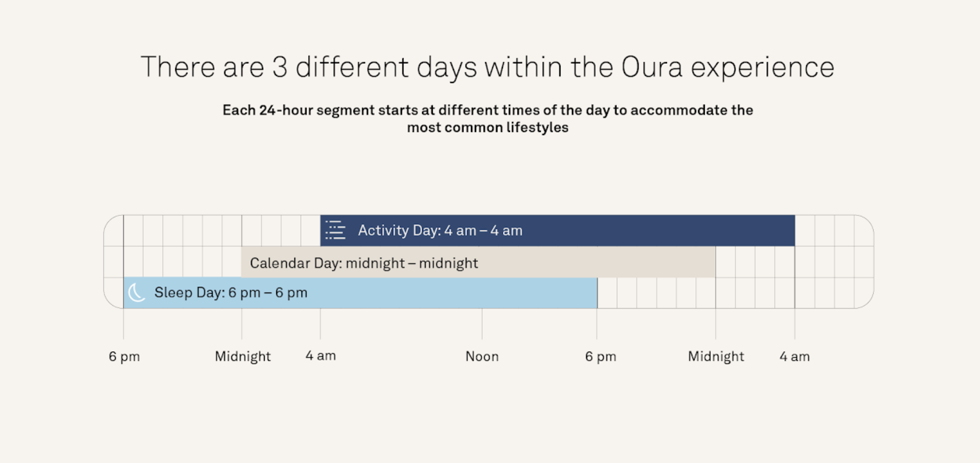This screenshot has height=463, width=980.
Task: Click the first Midnight timeline label
Action: point(243,357)
